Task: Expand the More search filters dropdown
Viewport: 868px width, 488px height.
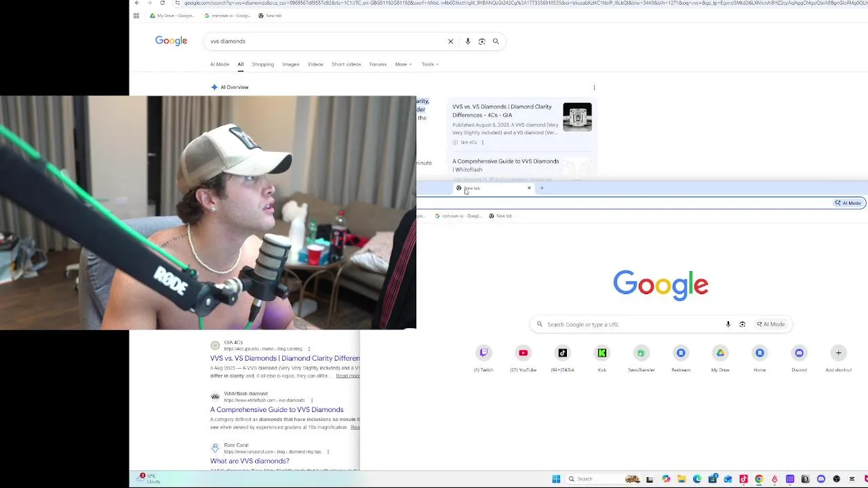Action: 403,64
